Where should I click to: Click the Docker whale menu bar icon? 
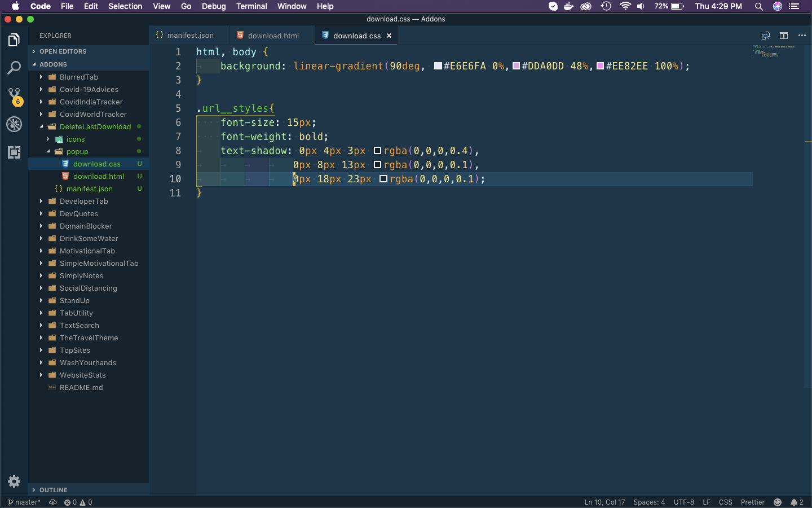[x=569, y=6]
